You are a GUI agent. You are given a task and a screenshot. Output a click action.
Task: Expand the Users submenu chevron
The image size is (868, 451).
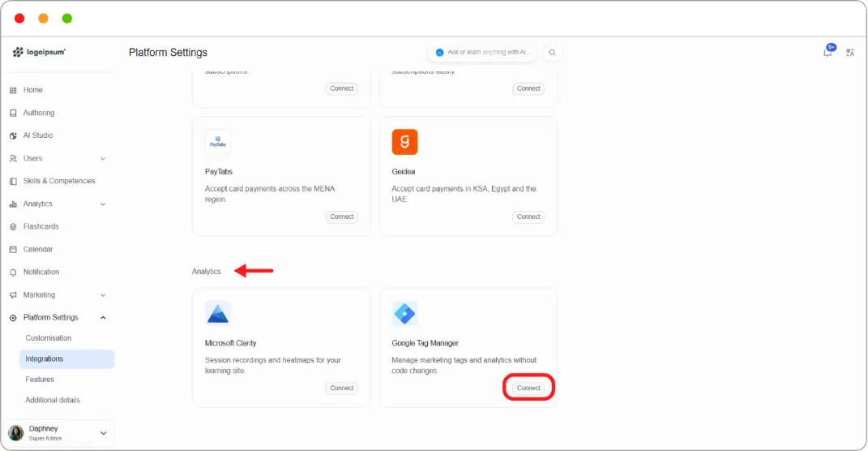pos(103,158)
